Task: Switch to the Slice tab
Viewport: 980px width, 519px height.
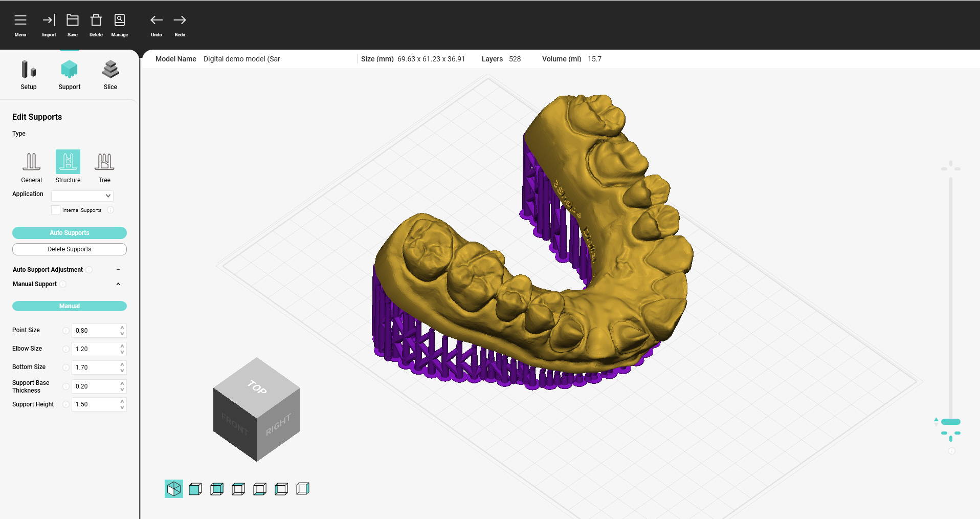Action: pos(110,75)
